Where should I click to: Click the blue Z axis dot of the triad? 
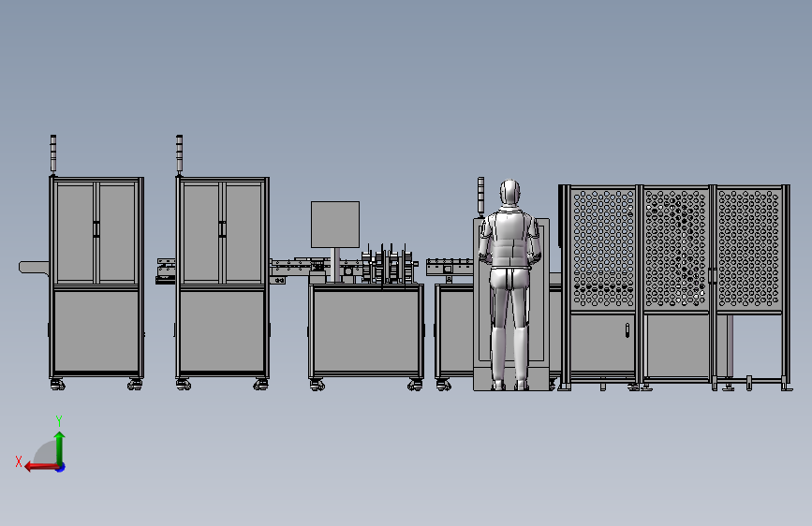pos(61,467)
